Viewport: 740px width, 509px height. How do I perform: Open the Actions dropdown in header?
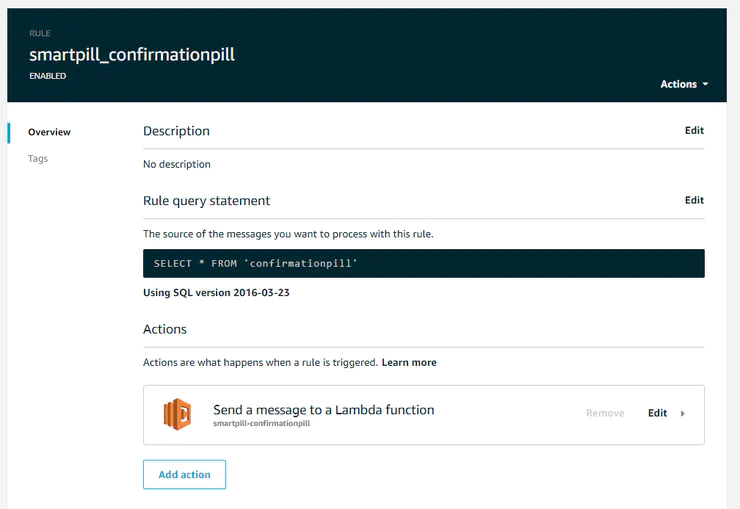click(684, 84)
